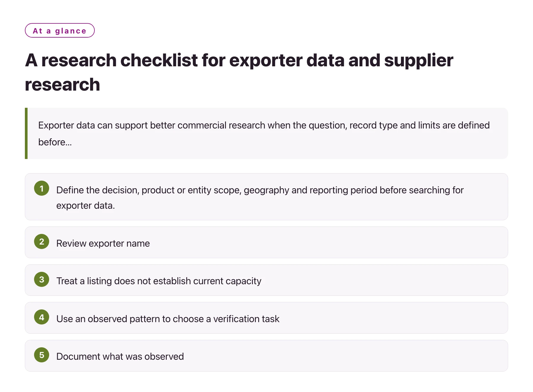
Task: Click the green number 5 badge
Action: click(x=41, y=355)
